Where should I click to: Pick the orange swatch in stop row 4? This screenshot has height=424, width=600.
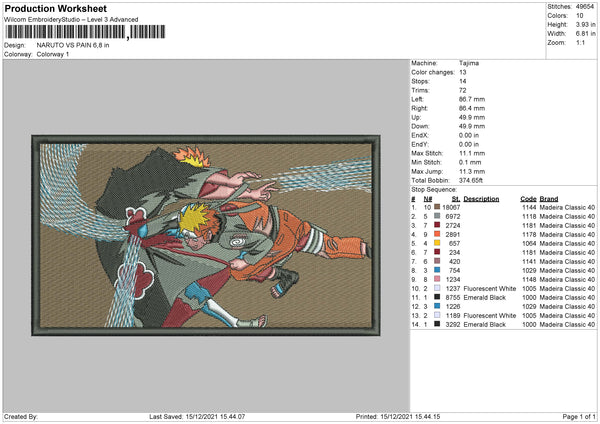(437, 234)
